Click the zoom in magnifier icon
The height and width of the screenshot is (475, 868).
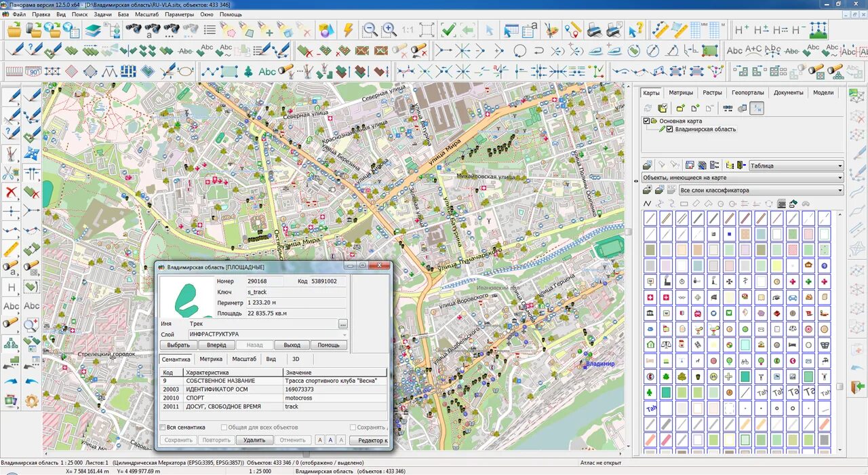389,30
